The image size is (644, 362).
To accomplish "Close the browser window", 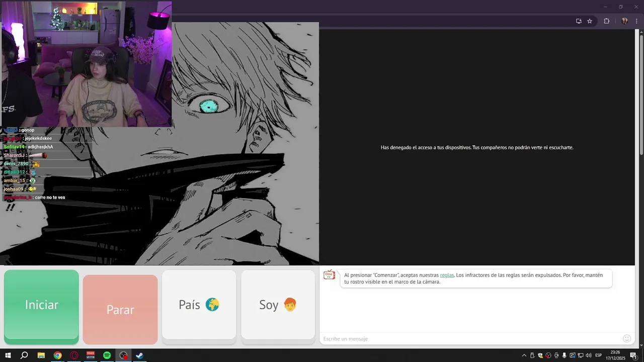I will (636, 7).
